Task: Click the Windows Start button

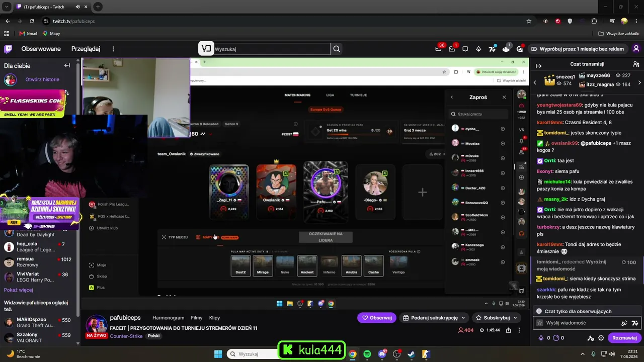Action: 218,354
